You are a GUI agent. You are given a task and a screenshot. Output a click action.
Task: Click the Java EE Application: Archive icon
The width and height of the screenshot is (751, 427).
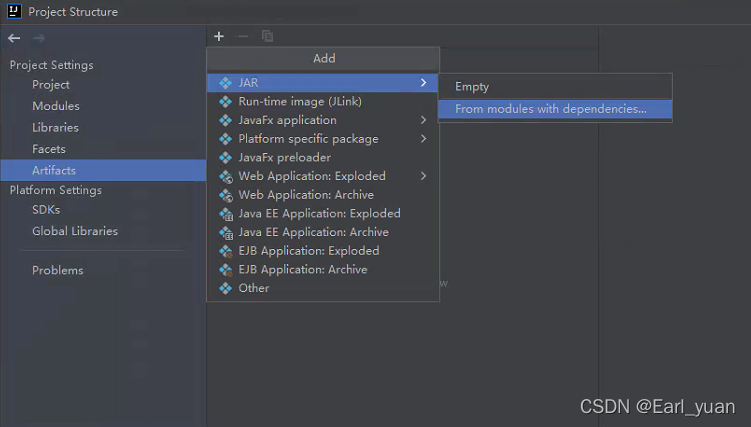225,232
